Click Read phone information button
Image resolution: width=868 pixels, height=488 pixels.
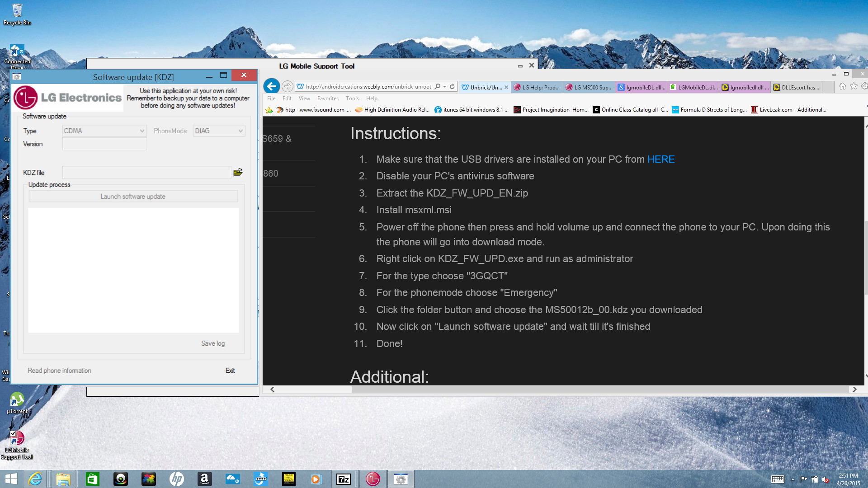tap(59, 371)
